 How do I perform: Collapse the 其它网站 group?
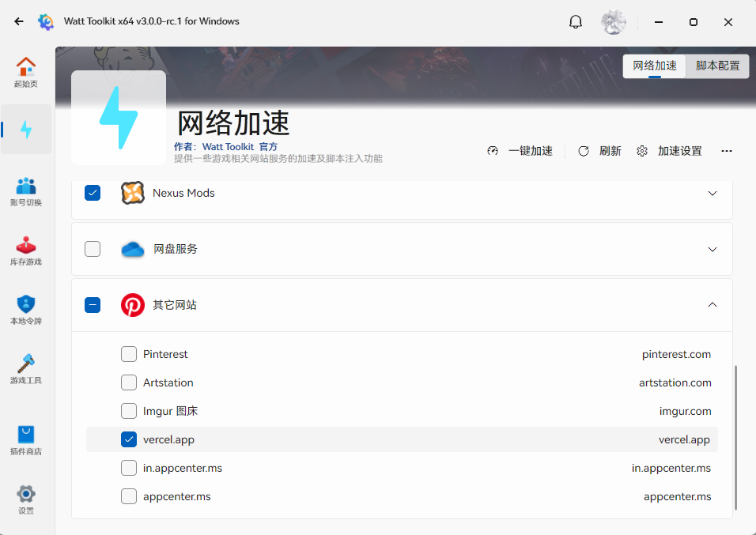[713, 304]
